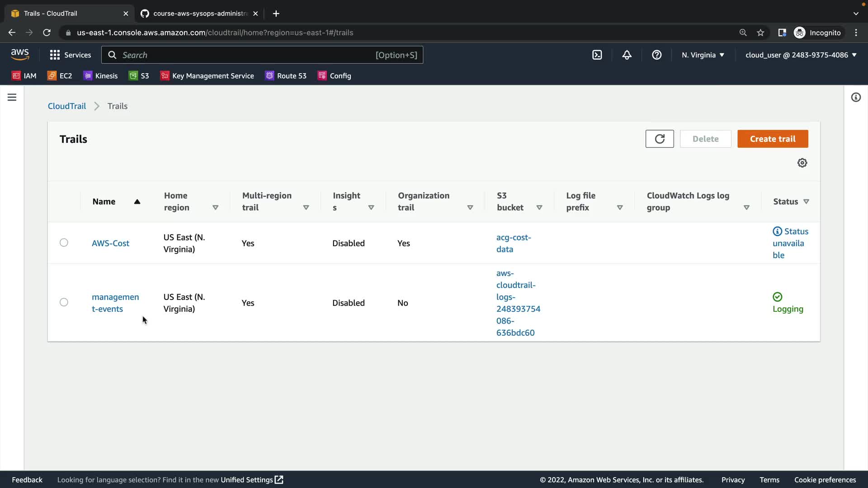868x488 pixels.
Task: Open the left navigation hamburger menu
Action: click(x=12, y=97)
